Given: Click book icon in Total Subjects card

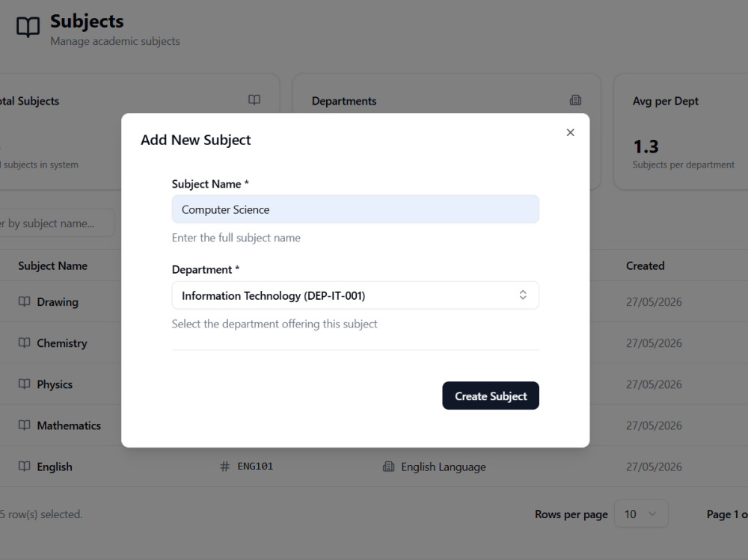Looking at the screenshot, I should pyautogui.click(x=254, y=99).
